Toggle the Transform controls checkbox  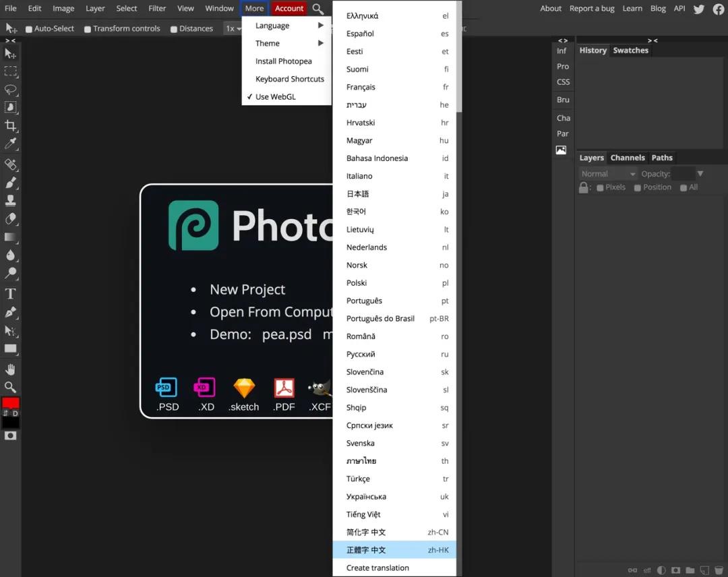click(x=88, y=29)
